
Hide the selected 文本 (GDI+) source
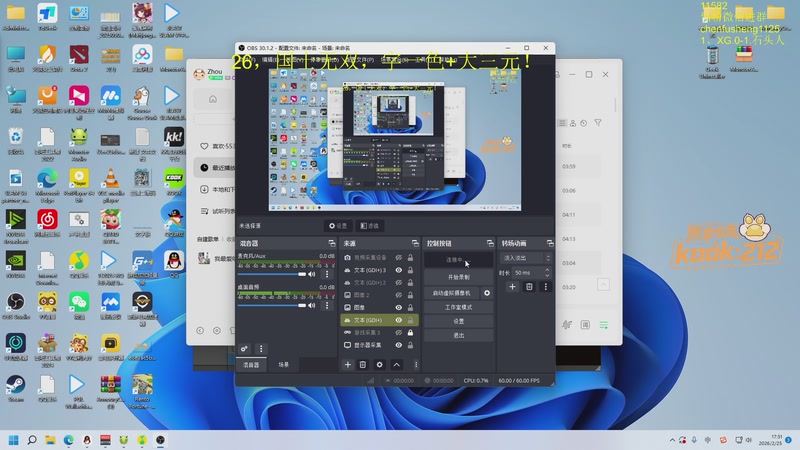click(x=398, y=320)
